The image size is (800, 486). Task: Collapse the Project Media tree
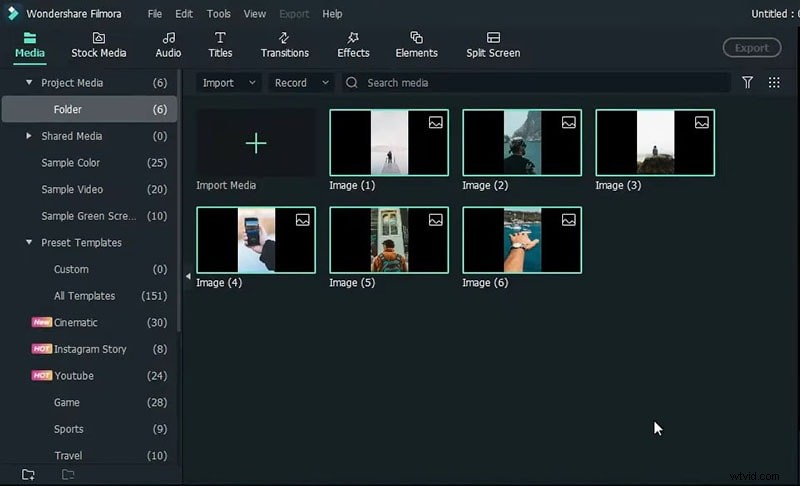click(x=29, y=82)
